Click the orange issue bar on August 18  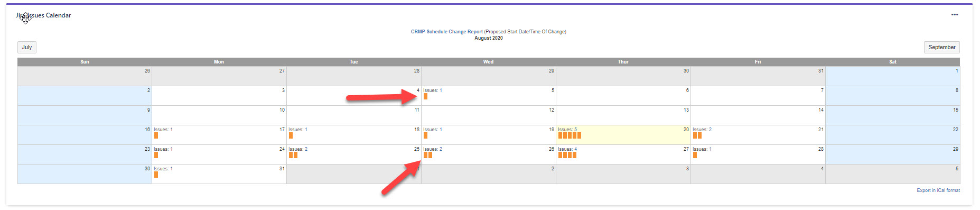click(291, 135)
